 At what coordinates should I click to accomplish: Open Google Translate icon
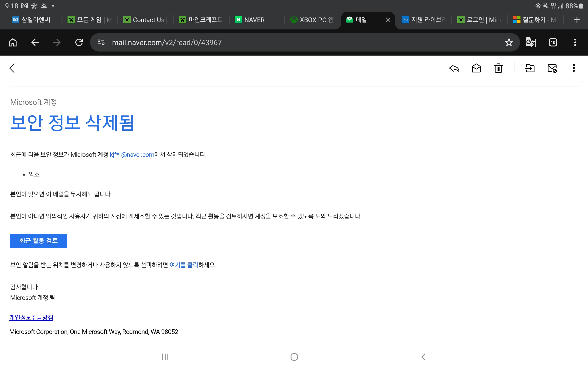pyautogui.click(x=531, y=42)
